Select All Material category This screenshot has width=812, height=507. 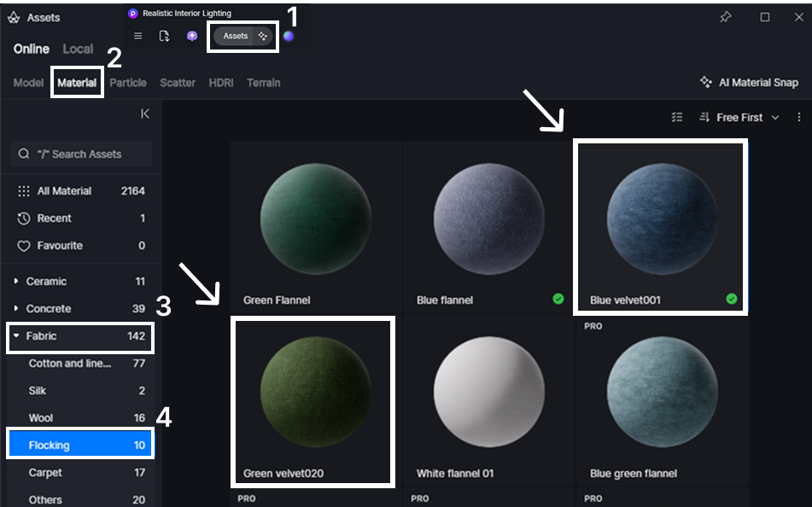(81, 191)
